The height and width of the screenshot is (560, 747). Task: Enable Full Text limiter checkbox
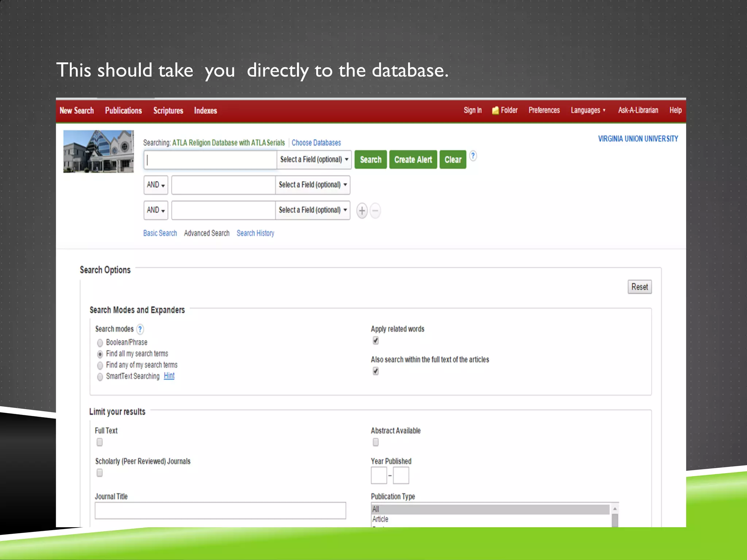pyautogui.click(x=100, y=442)
